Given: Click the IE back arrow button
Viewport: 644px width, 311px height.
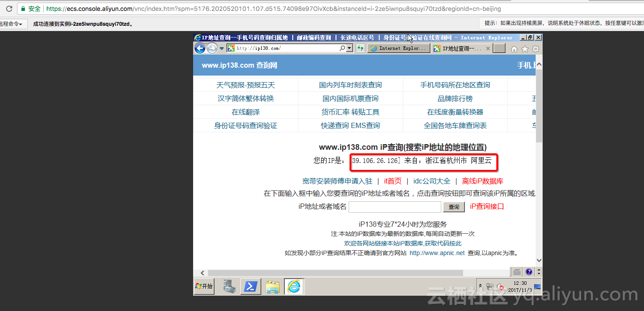Looking at the screenshot, I should coord(200,48).
